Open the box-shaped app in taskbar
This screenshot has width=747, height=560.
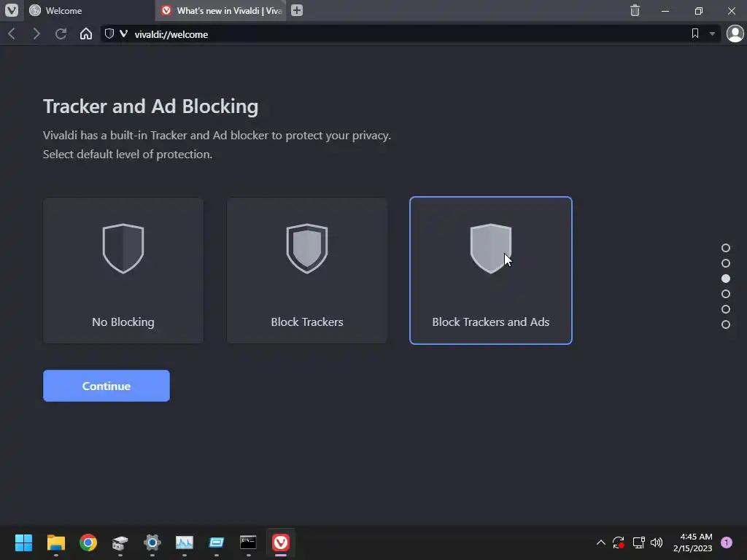tap(120, 542)
